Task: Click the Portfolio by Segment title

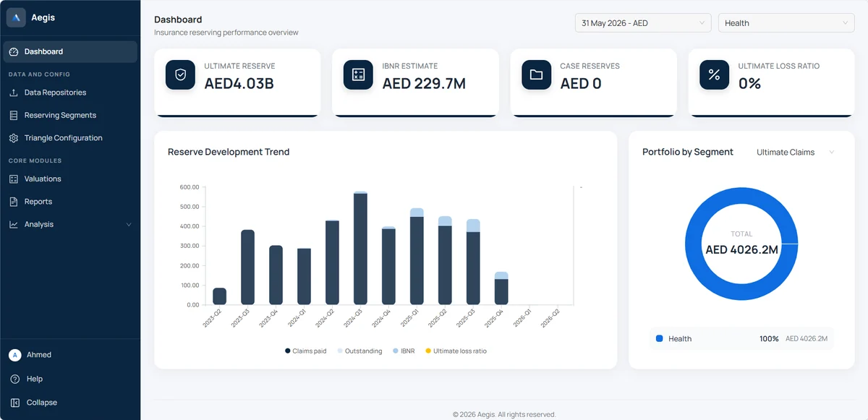Action: click(688, 152)
